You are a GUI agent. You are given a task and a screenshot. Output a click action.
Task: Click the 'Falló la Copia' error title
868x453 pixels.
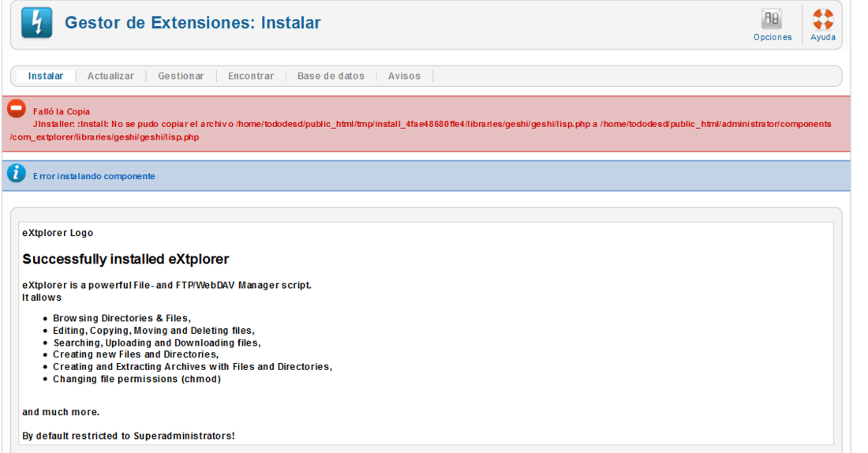62,111
